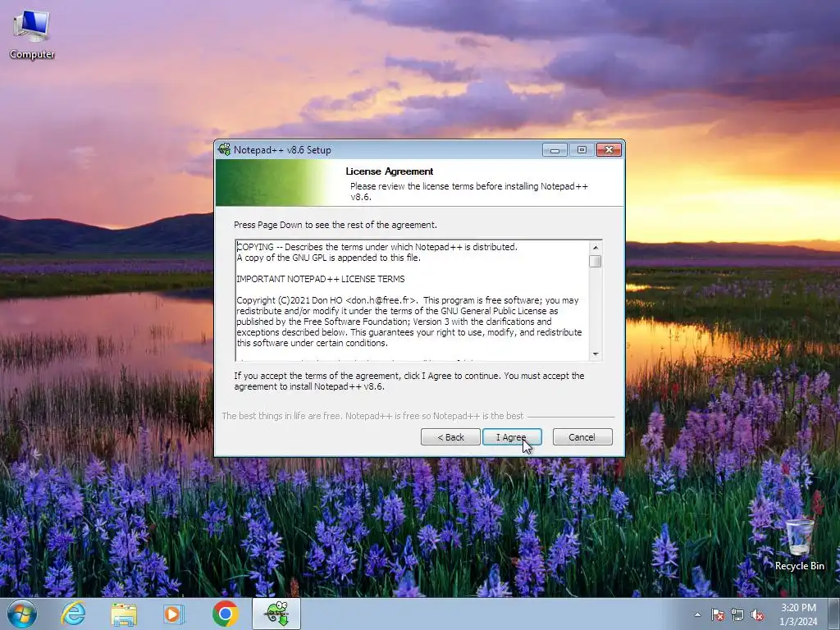Show hidden system tray icons

click(x=697, y=614)
